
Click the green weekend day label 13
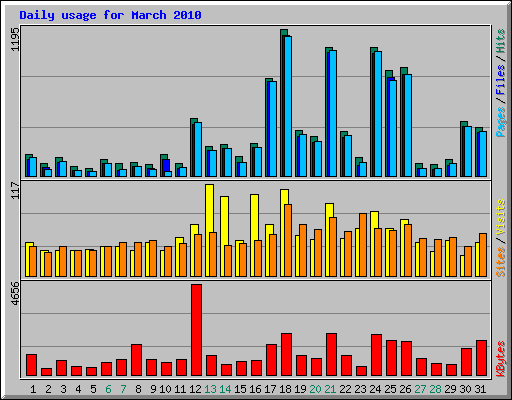coord(210,389)
